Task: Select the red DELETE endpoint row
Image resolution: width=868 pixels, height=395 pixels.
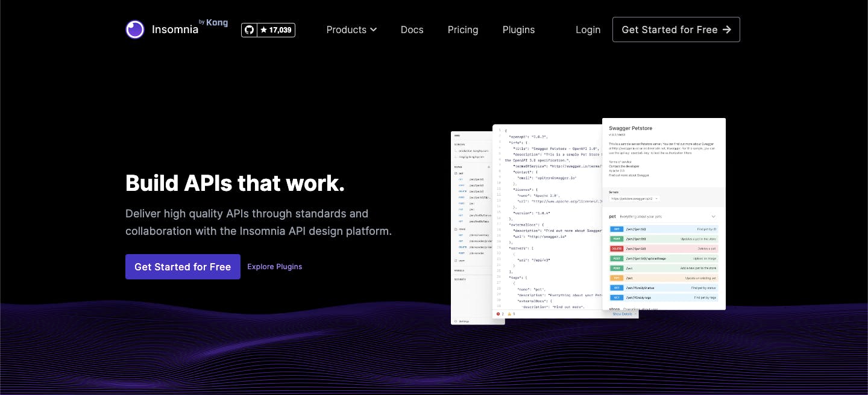Action: pos(664,249)
